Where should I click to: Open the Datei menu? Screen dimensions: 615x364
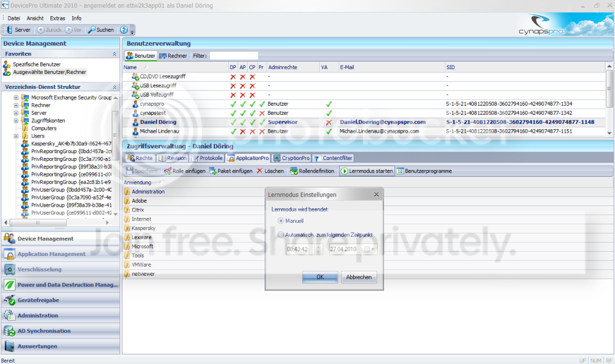coord(14,18)
